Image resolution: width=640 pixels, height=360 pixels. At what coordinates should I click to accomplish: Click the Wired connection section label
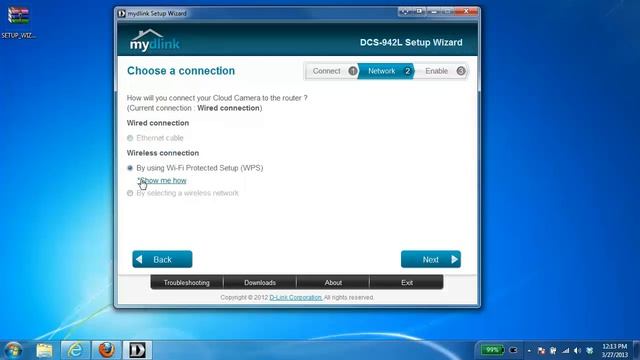[158, 123]
